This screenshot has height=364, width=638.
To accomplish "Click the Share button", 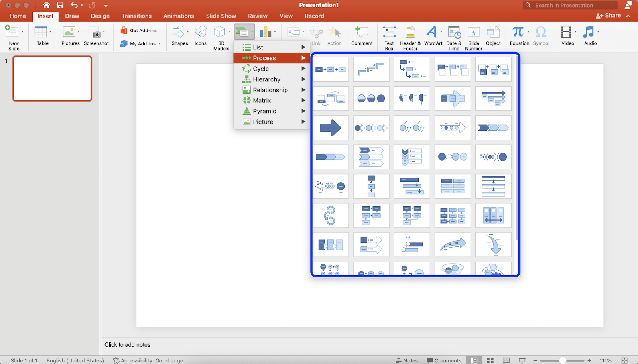I will pos(609,16).
